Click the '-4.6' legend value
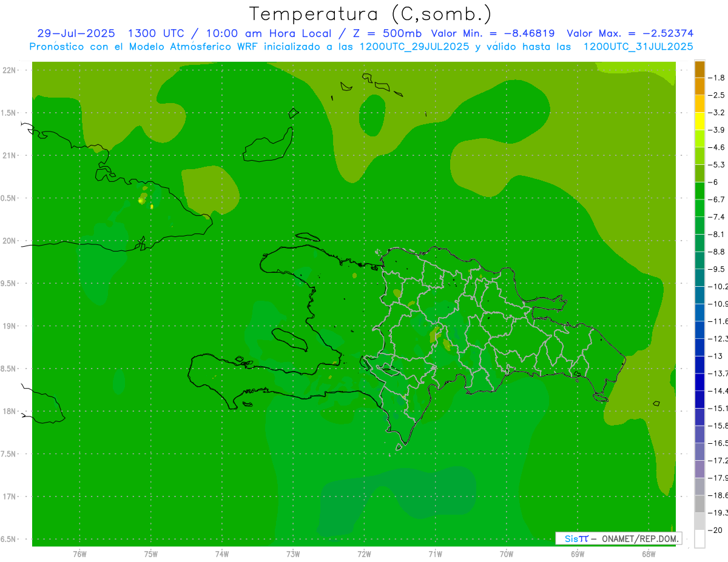Screen dimensions: 728x562 point(716,147)
